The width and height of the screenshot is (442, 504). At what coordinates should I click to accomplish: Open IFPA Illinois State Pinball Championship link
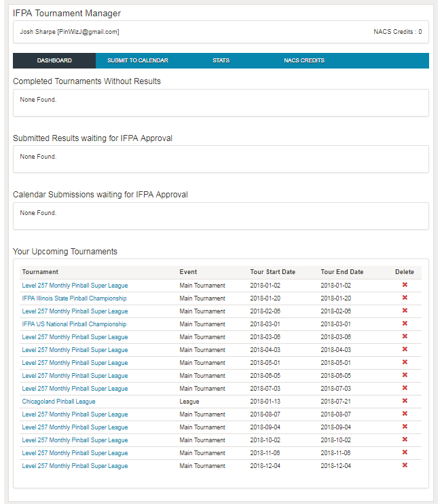pos(74,298)
